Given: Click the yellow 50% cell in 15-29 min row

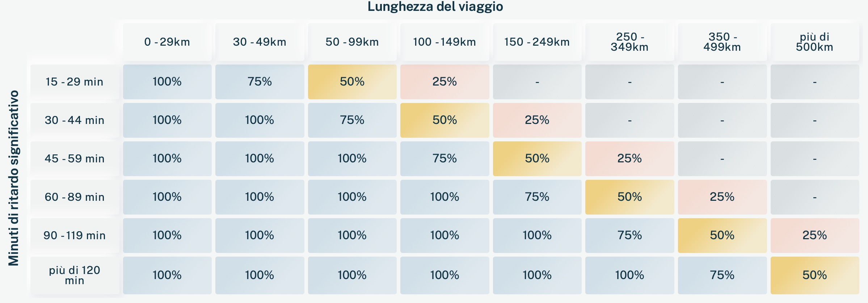Looking at the screenshot, I should tap(352, 82).
